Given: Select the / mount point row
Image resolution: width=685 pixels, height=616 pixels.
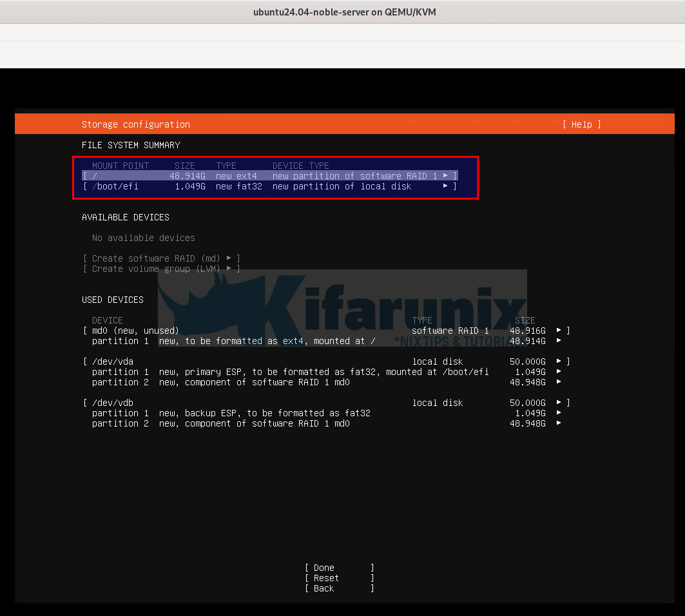Looking at the screenshot, I should [270, 176].
